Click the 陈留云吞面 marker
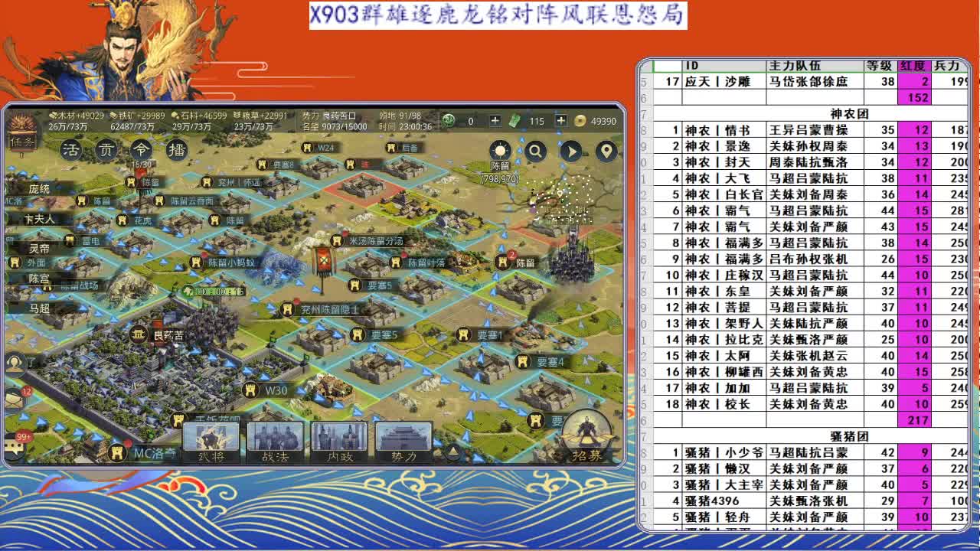Viewport: 980px width, 551px height. pos(184,201)
